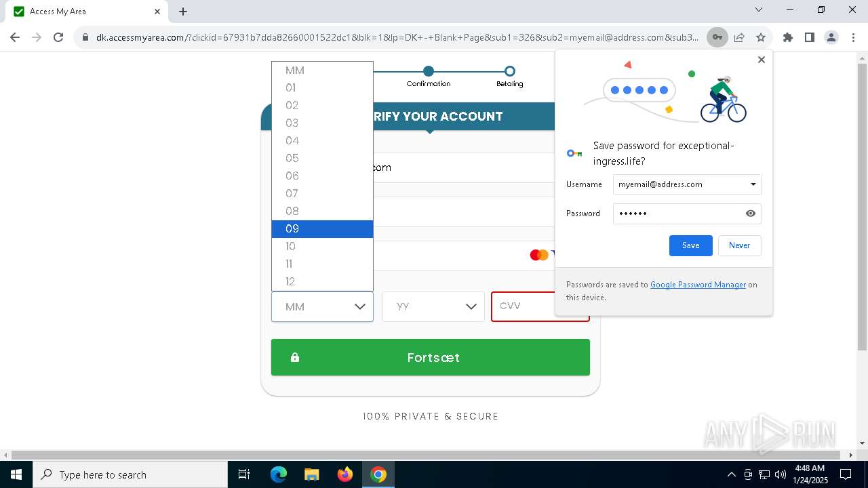Select the MM placeholder option
The image size is (868, 488).
322,70
